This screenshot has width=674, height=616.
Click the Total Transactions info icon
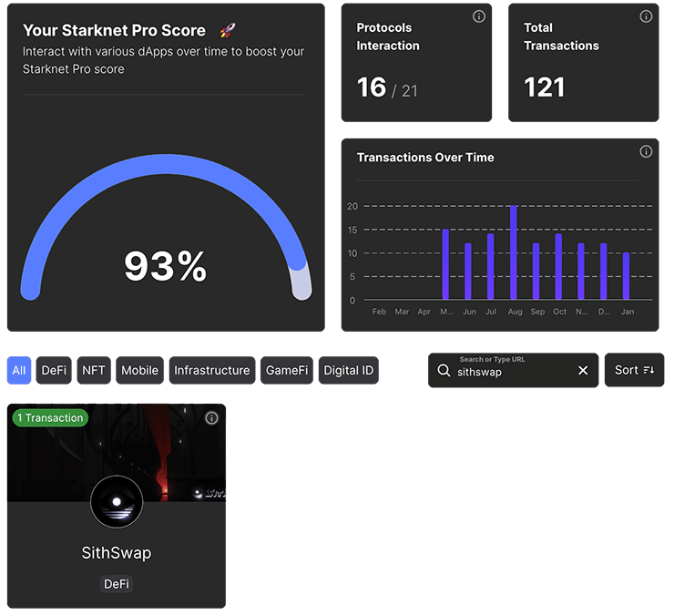[646, 16]
